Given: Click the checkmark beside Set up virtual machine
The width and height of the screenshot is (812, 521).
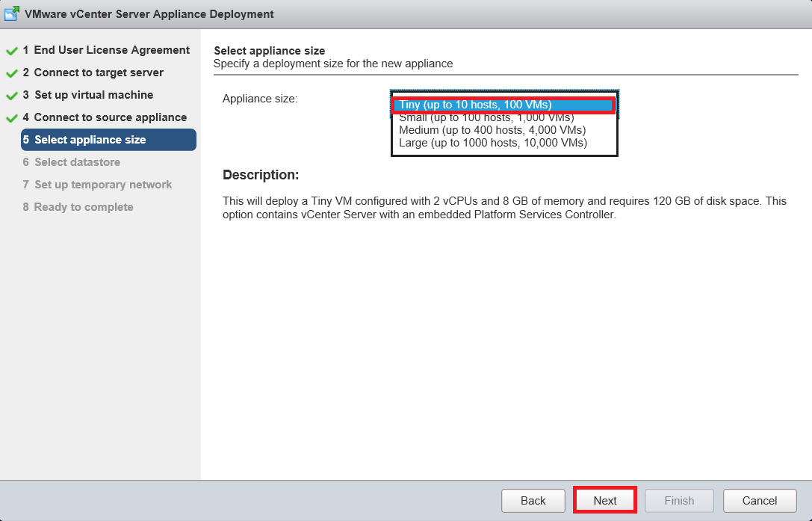Looking at the screenshot, I should pos(11,96).
